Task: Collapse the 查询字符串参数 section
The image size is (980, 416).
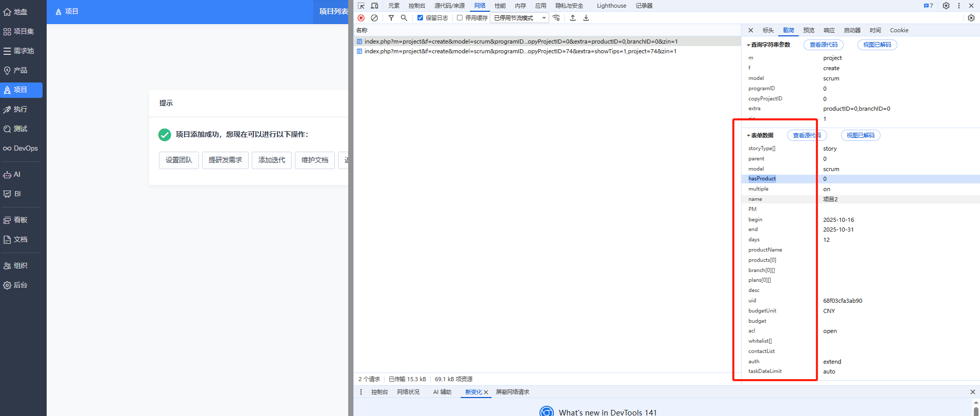Action: point(749,45)
